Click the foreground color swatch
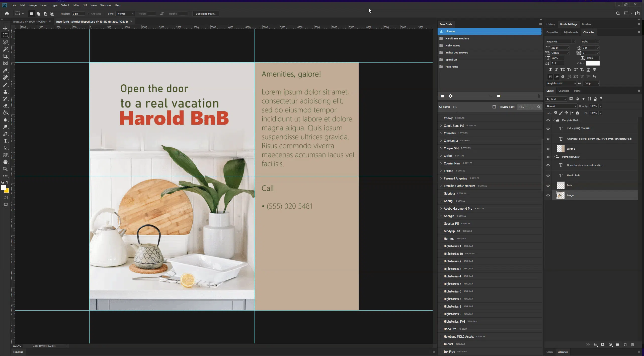The height and width of the screenshot is (356, 644). (x=4, y=188)
